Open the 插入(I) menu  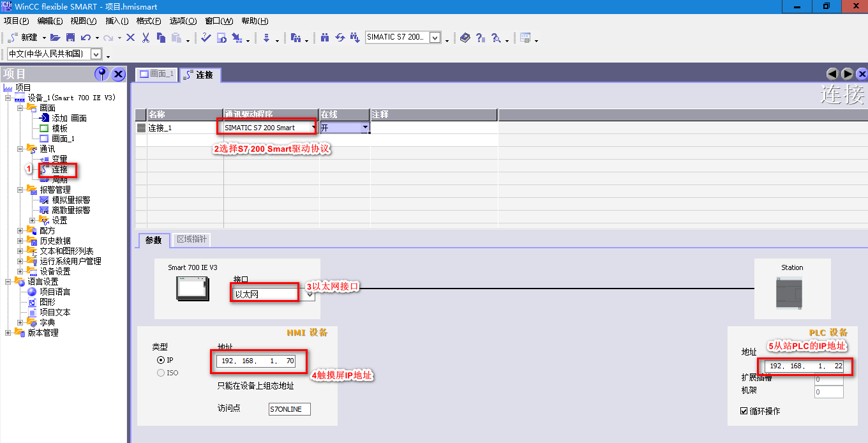pyautogui.click(x=117, y=21)
